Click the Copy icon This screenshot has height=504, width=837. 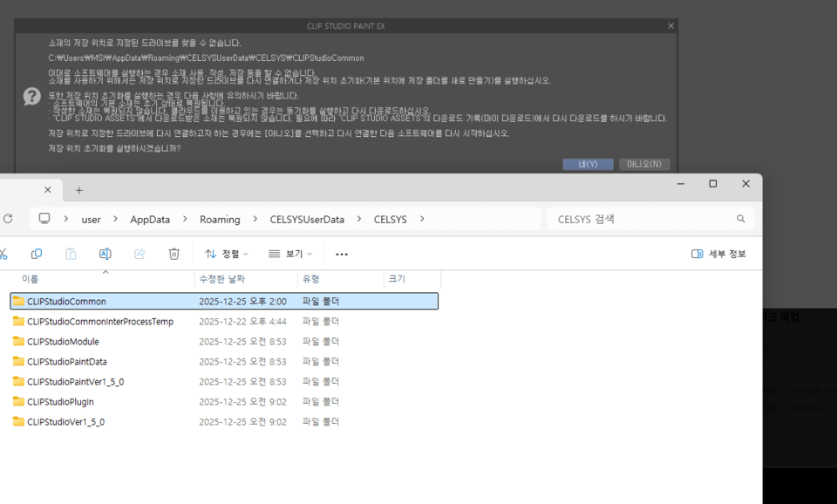click(37, 253)
